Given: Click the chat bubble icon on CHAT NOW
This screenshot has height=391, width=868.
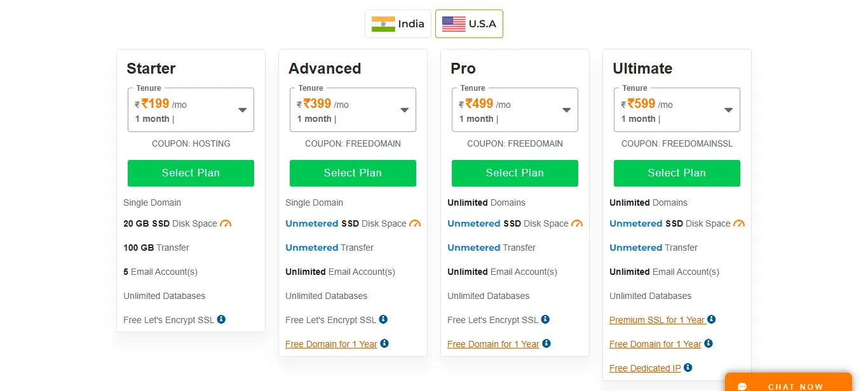Looking at the screenshot, I should 742,385.
